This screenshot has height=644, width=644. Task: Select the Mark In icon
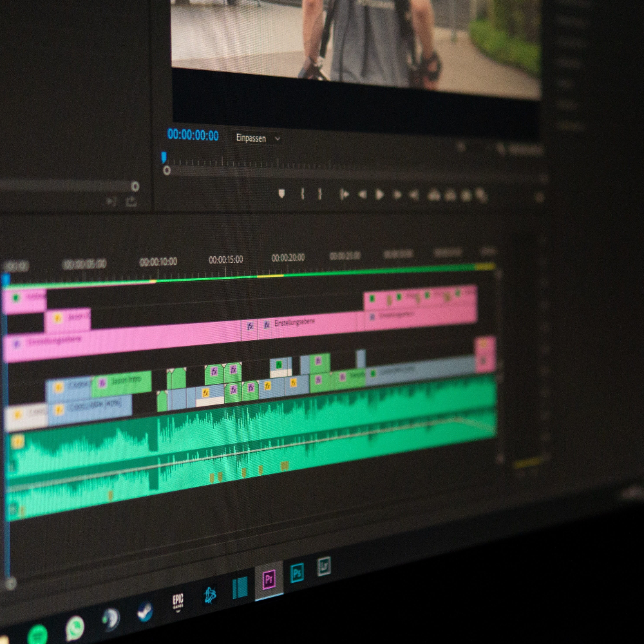(303, 192)
